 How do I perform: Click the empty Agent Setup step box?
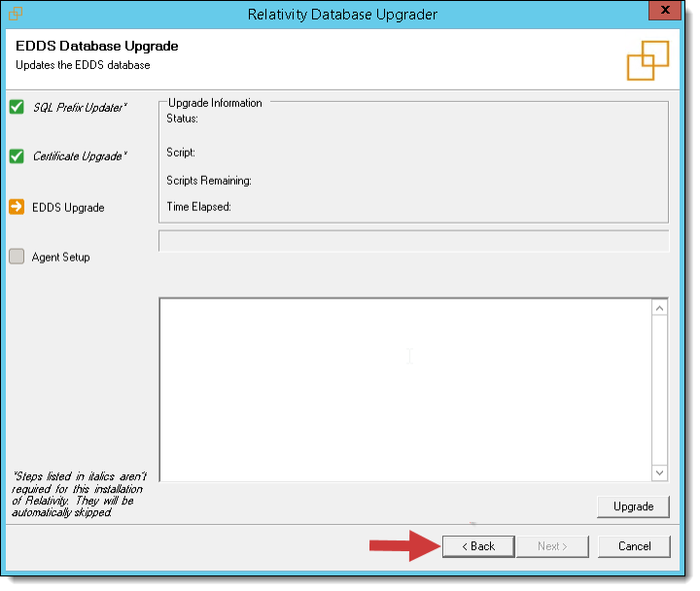(17, 257)
